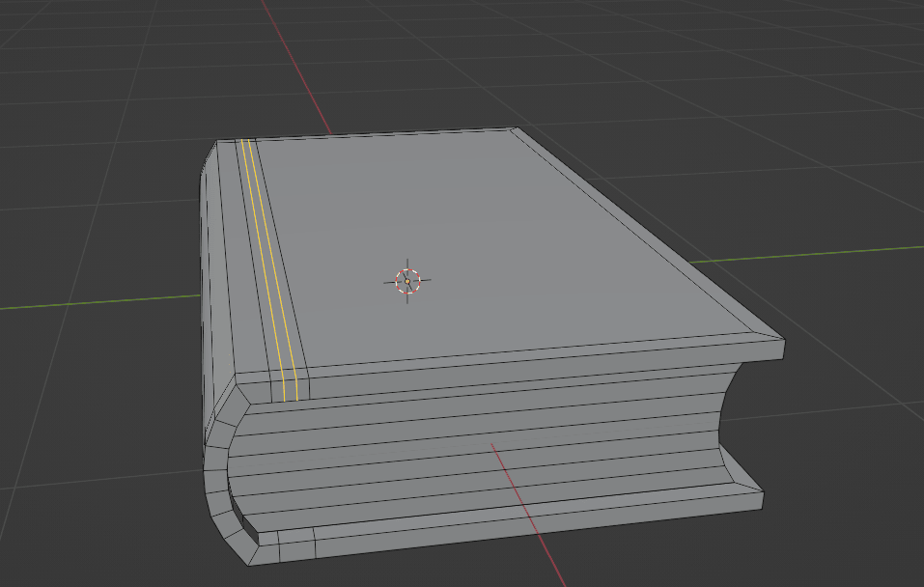Viewport: 924px width, 587px height.
Task: Click the green Y axis line at left
Action: click(x=97, y=301)
